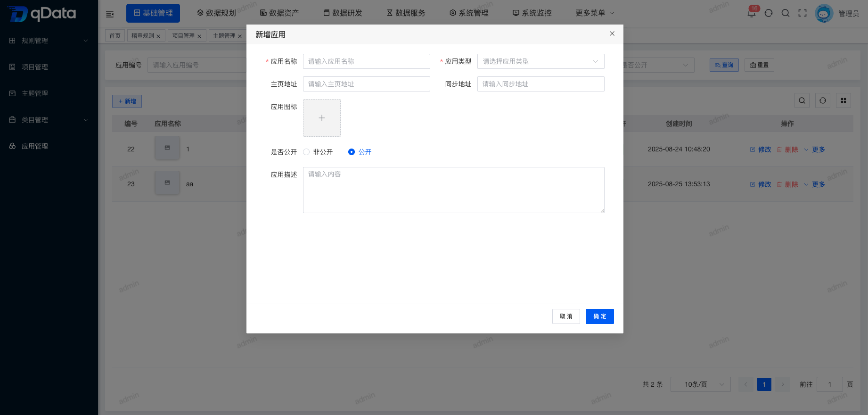Select the 公开 radio option

pos(360,152)
